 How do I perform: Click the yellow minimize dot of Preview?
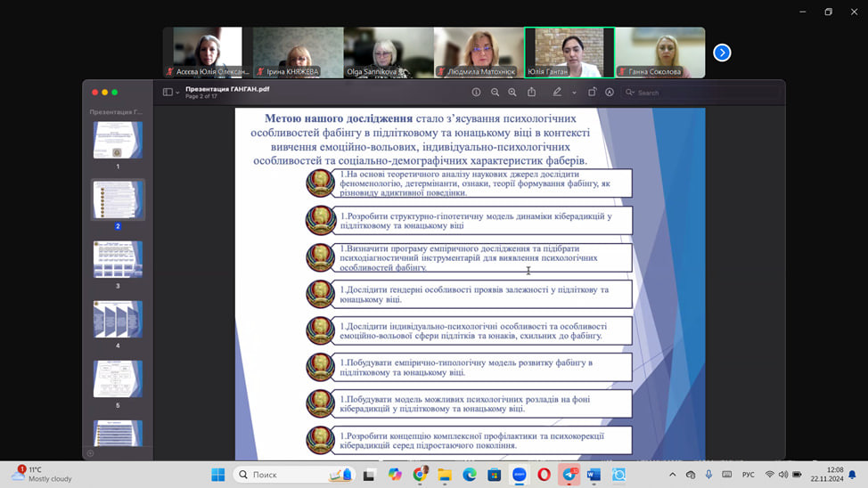tap(104, 93)
